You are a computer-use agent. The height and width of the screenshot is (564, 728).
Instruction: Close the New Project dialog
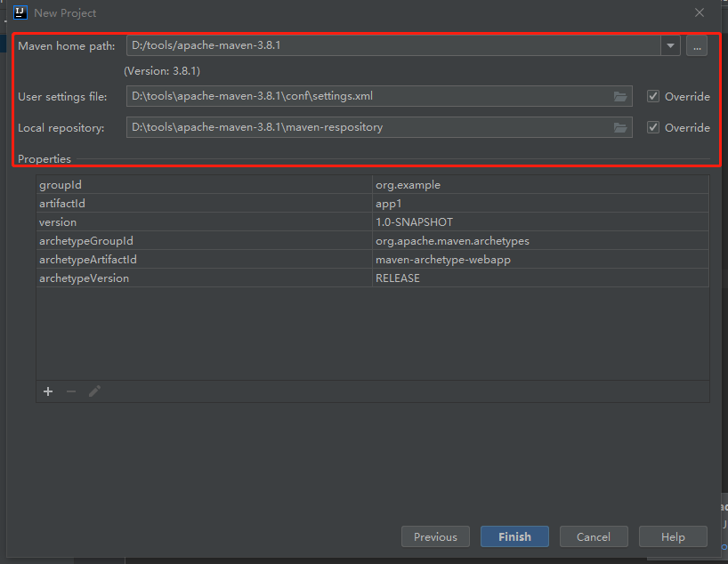[x=700, y=13]
